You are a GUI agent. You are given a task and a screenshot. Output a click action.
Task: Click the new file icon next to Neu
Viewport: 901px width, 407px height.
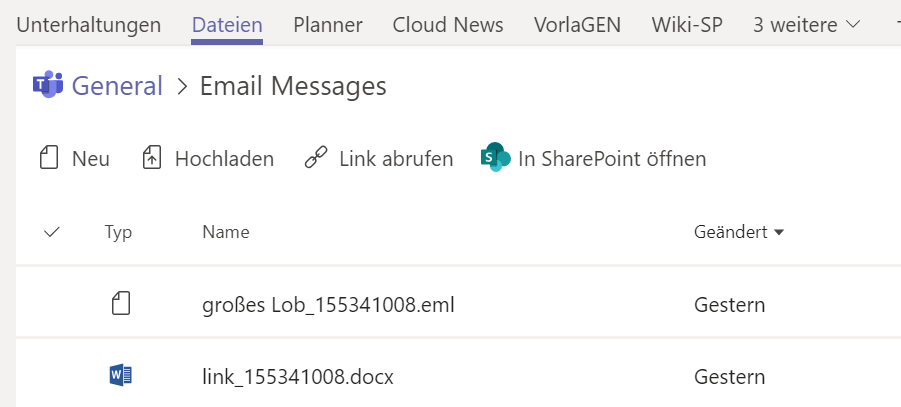click(49, 158)
